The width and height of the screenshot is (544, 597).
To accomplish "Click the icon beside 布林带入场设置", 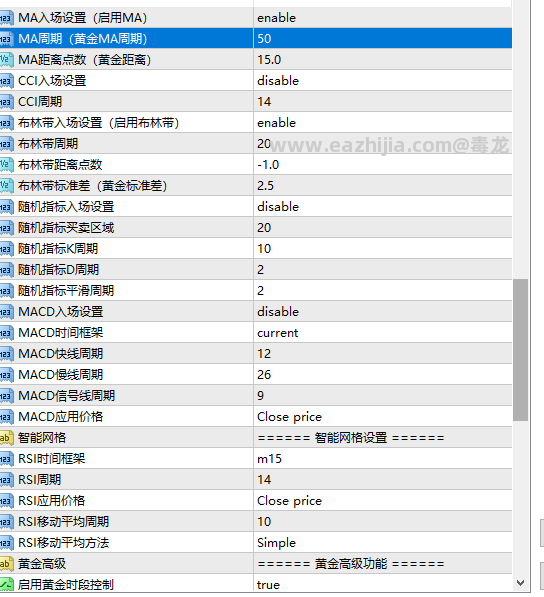I will pos(6,123).
